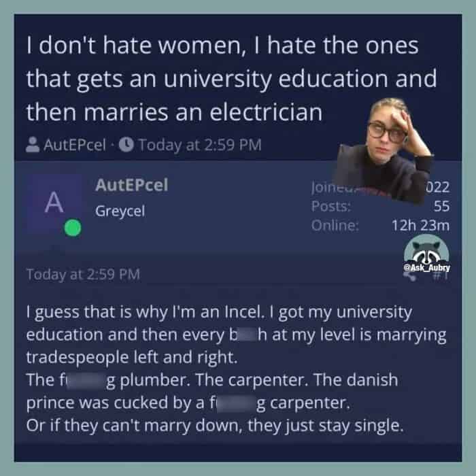Click the green online status dot
The image size is (476, 476).
point(73,228)
